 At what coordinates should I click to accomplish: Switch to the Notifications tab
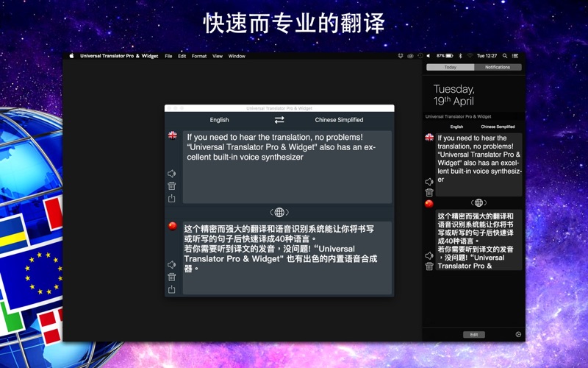[498, 67]
